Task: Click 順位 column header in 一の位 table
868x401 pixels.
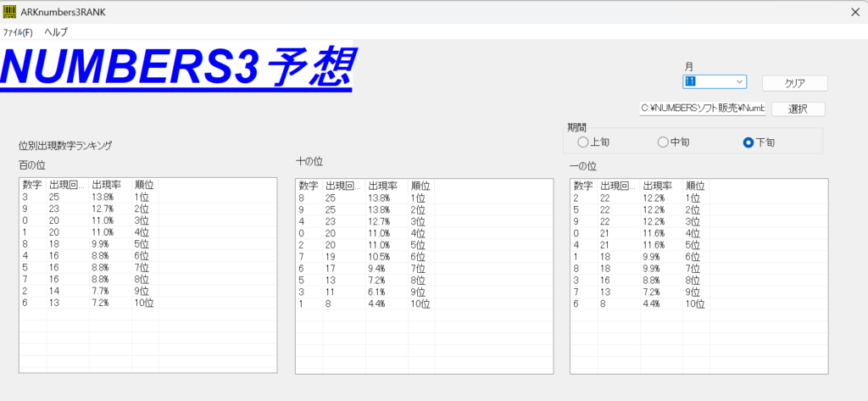Action: tap(695, 186)
